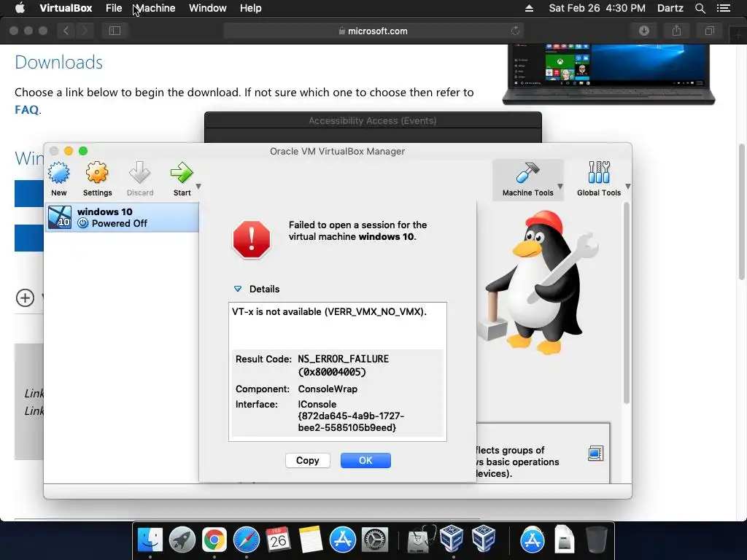Open Calendar from the Dock
Viewport: 747px width, 560px height.
(278, 540)
